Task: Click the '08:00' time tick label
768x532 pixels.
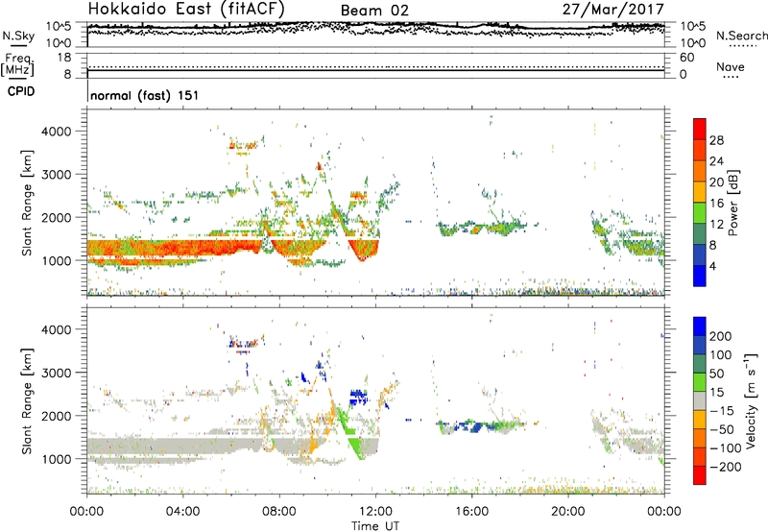Action: click(x=278, y=512)
